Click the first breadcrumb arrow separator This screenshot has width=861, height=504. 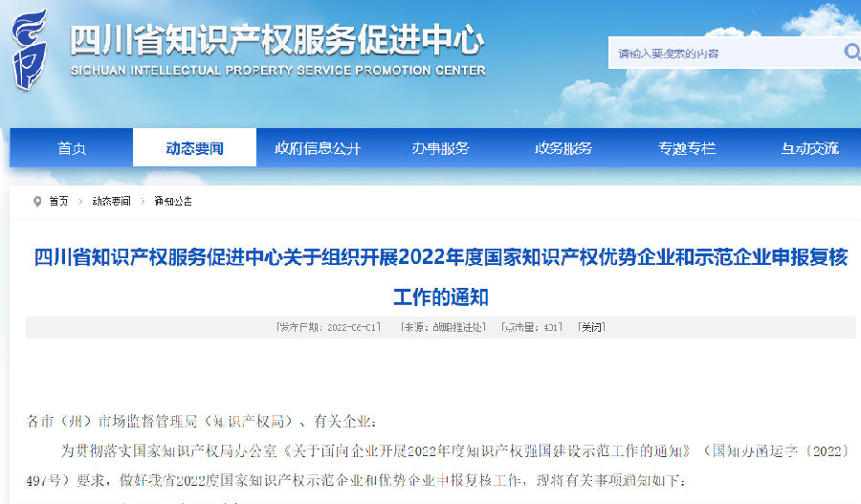click(80, 201)
